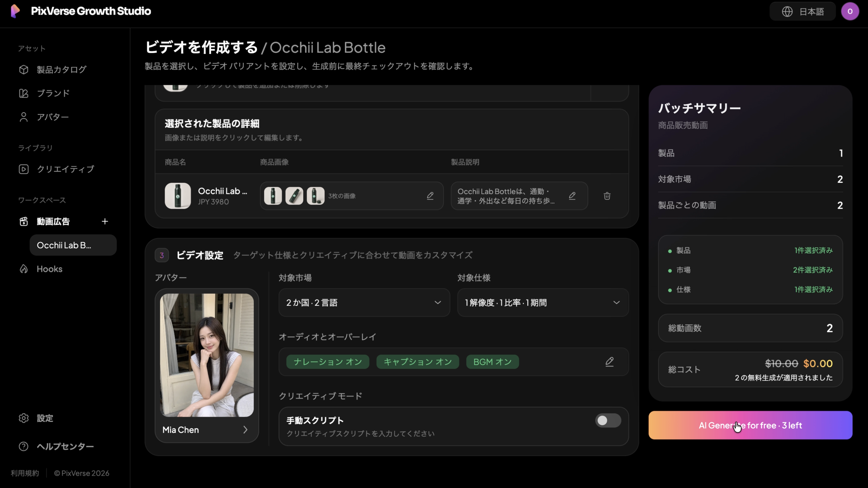Click the 総コスト $0.00 value
Screen dimensions: 868x488
(x=818, y=363)
